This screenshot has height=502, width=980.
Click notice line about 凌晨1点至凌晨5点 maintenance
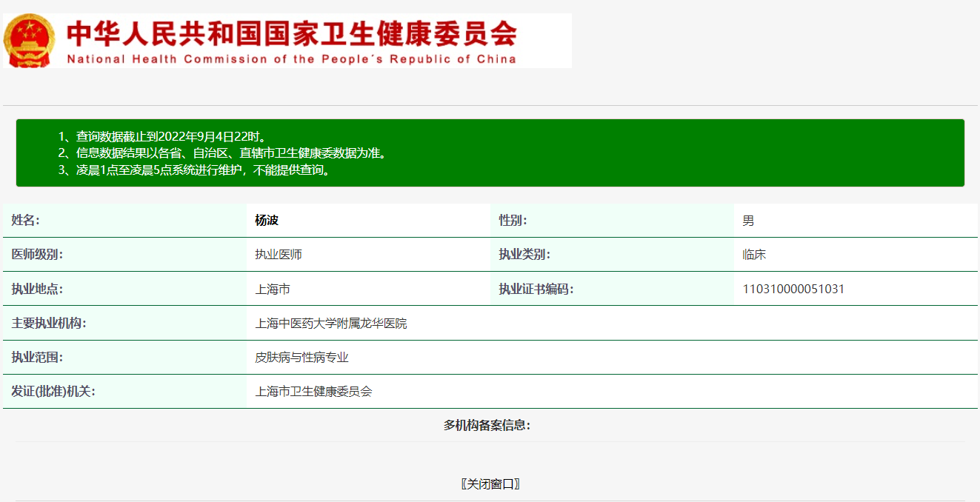pos(194,170)
